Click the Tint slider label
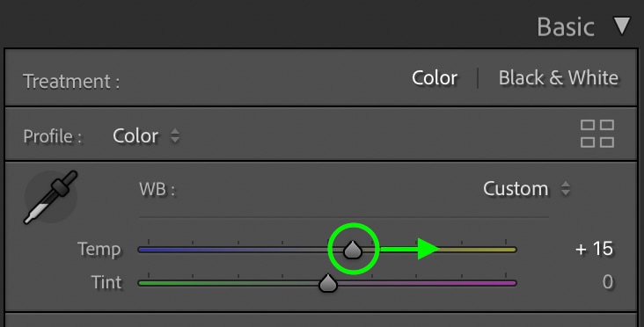 click(106, 282)
